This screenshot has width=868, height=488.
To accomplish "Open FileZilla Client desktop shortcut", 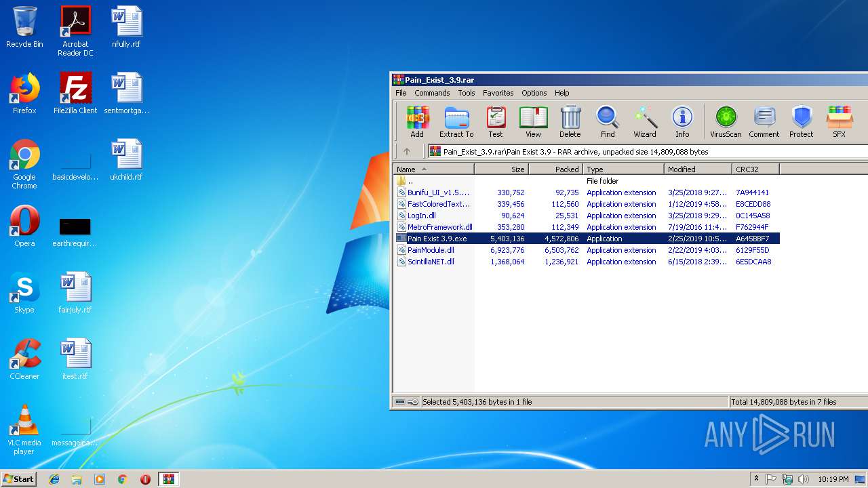I will [x=75, y=94].
